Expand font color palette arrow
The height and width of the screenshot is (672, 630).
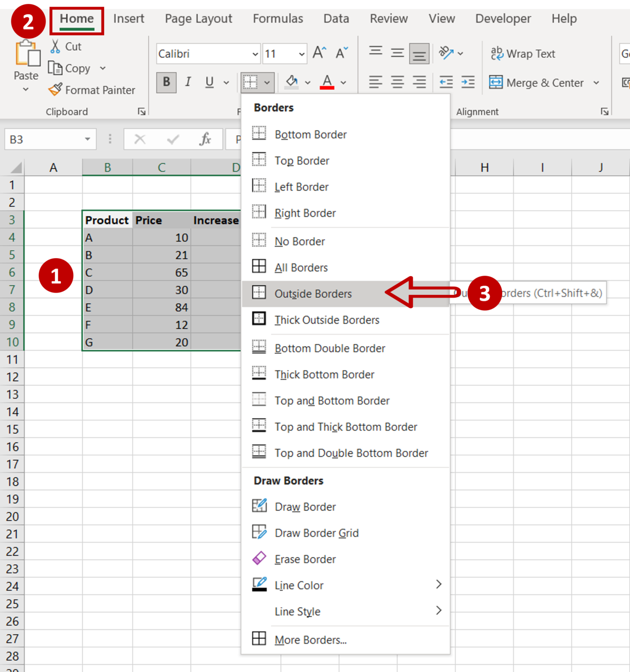[343, 82]
